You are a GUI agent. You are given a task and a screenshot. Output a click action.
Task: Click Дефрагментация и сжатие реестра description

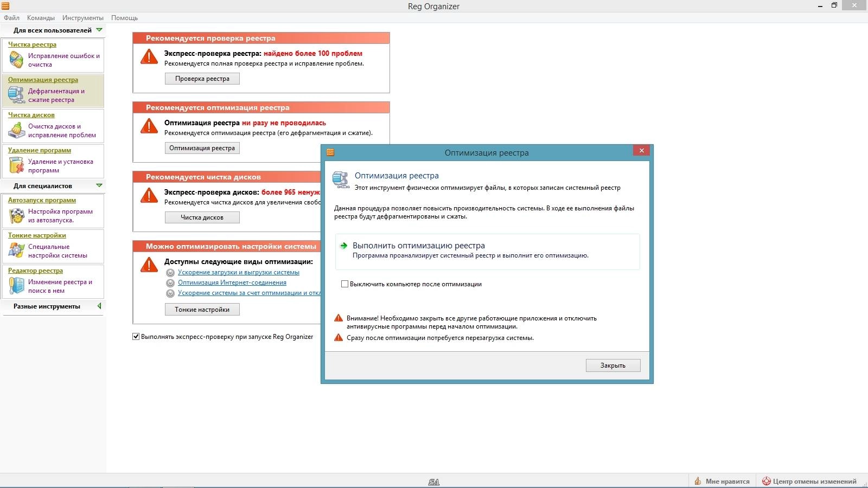56,95
